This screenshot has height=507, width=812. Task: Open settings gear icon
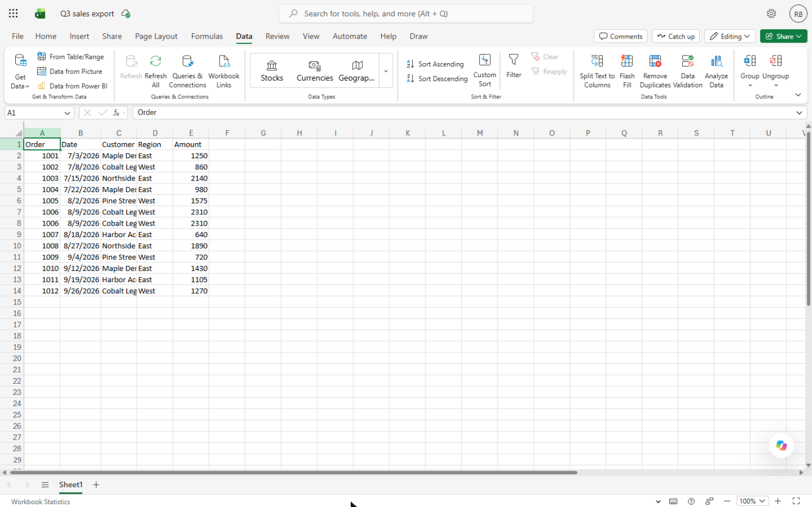point(772,13)
